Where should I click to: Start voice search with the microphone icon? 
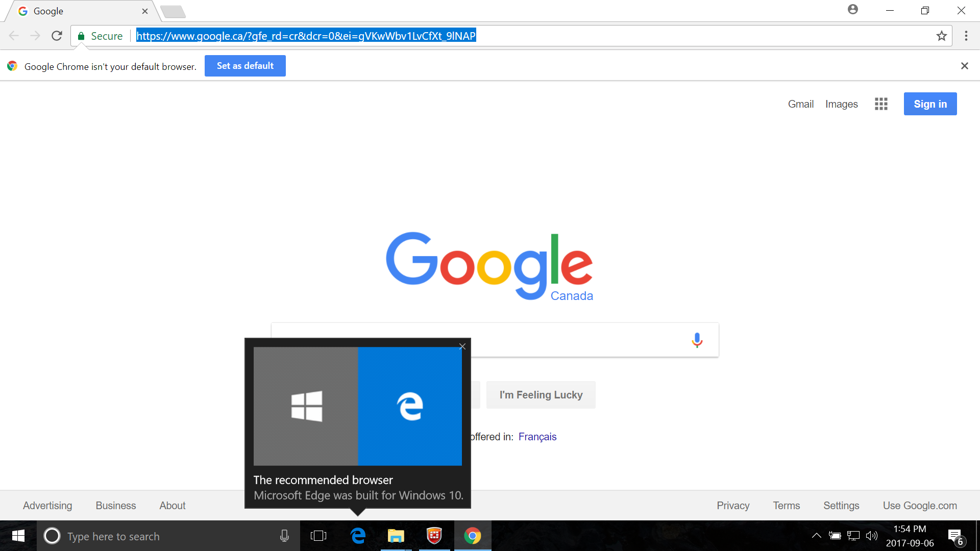click(697, 340)
